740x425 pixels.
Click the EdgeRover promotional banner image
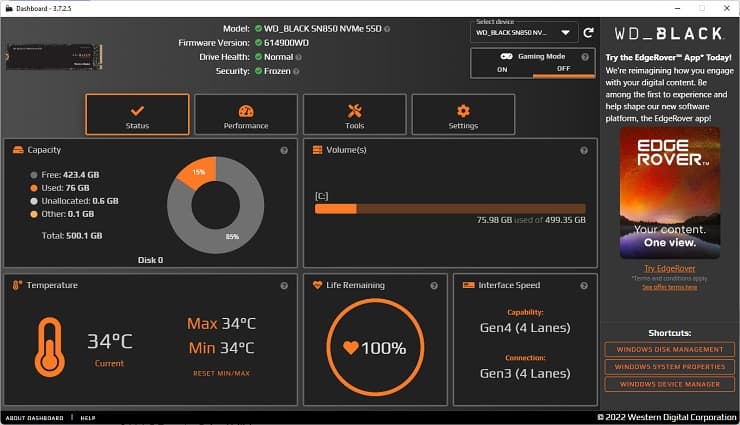670,192
